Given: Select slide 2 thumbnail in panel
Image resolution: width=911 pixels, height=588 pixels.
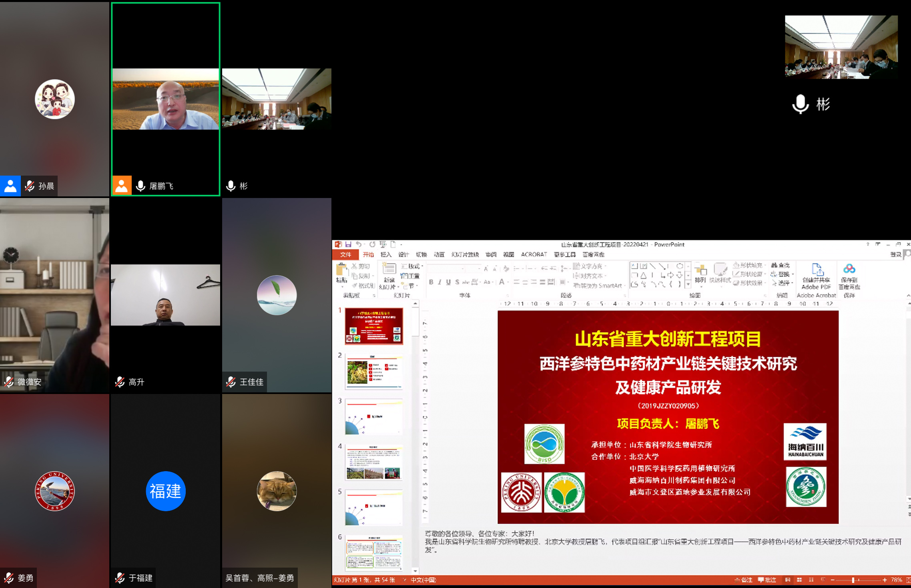Looking at the screenshot, I should pyautogui.click(x=374, y=371).
